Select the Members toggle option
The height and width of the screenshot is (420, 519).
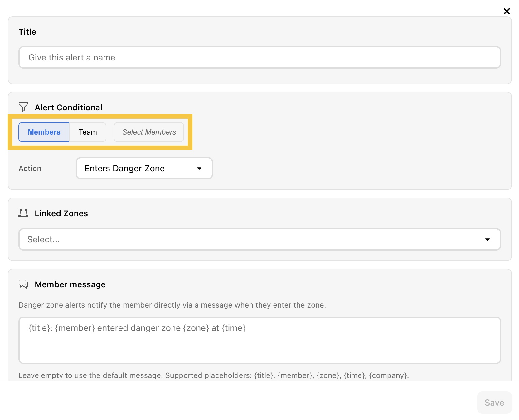click(44, 132)
